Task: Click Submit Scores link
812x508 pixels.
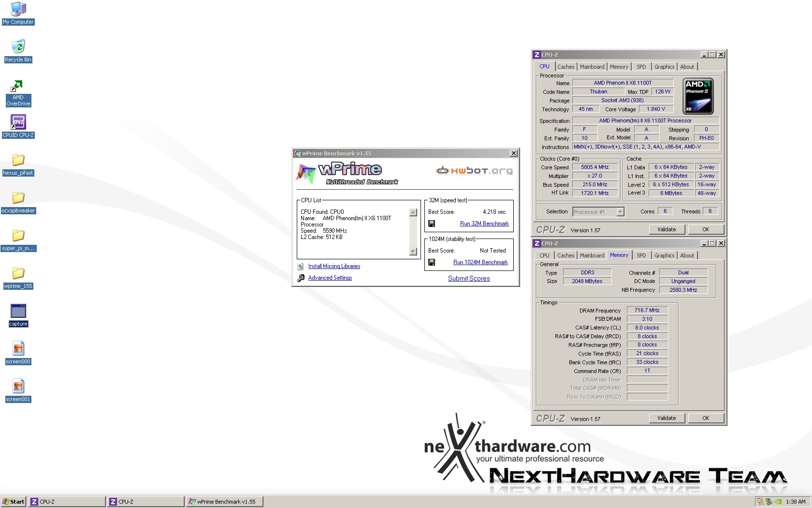Action: coord(469,278)
